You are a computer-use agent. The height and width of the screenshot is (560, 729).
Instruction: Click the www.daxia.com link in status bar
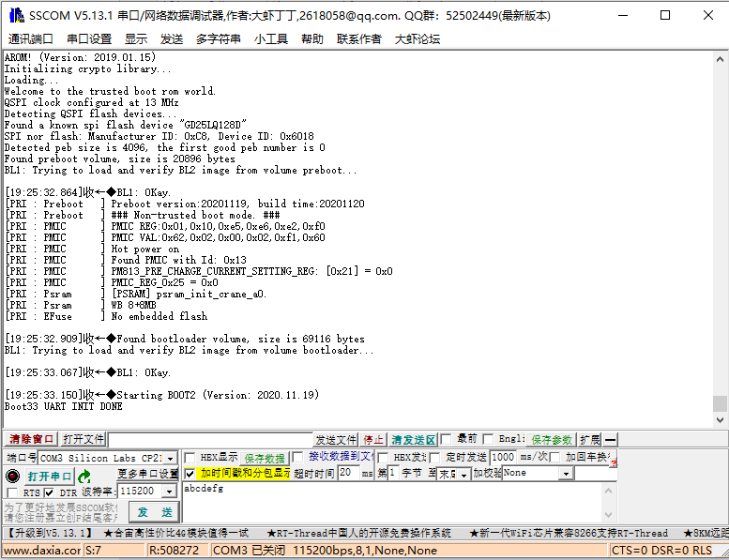coord(42,551)
